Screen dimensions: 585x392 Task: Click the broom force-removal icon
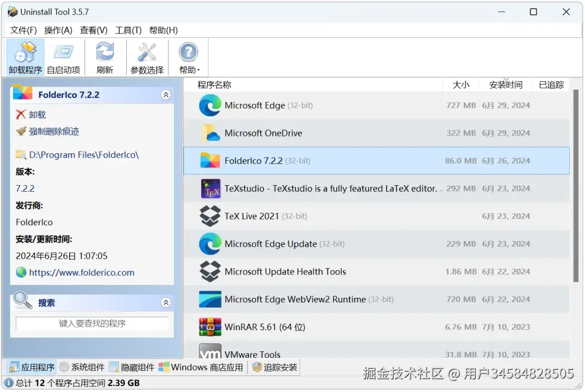(21, 131)
